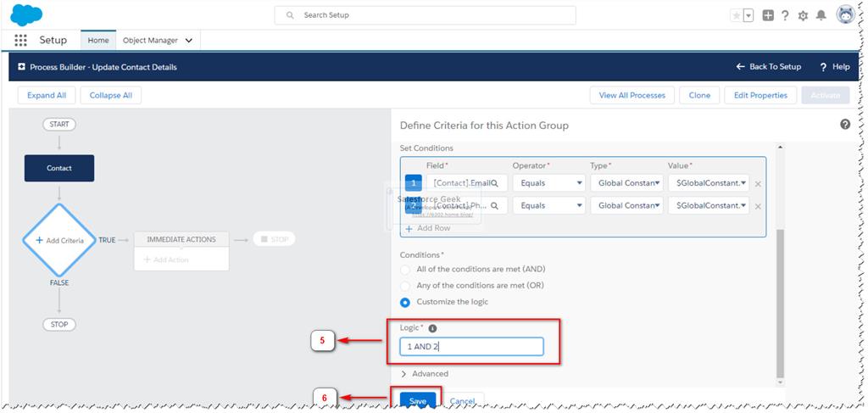Screen dimensions: 868x413
Task: Open the App Launcher grid icon
Action: tap(20, 41)
